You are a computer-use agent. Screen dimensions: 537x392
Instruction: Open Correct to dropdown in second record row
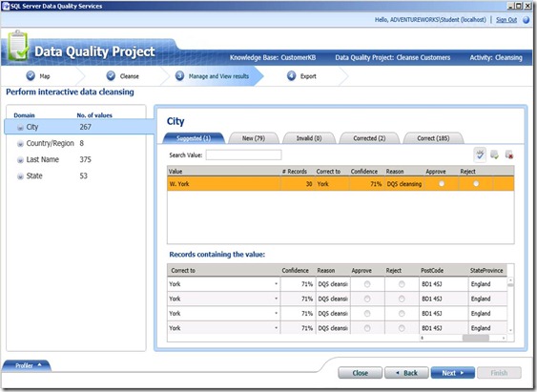click(276, 299)
